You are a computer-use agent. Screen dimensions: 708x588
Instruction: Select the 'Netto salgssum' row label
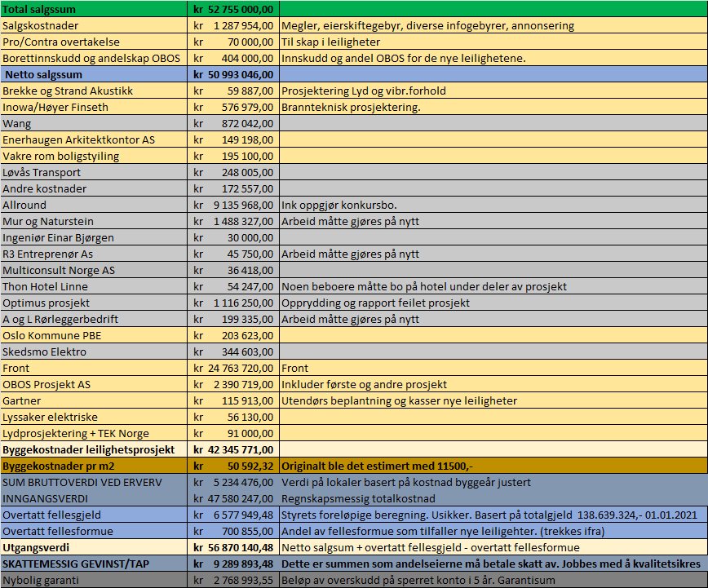(94, 74)
